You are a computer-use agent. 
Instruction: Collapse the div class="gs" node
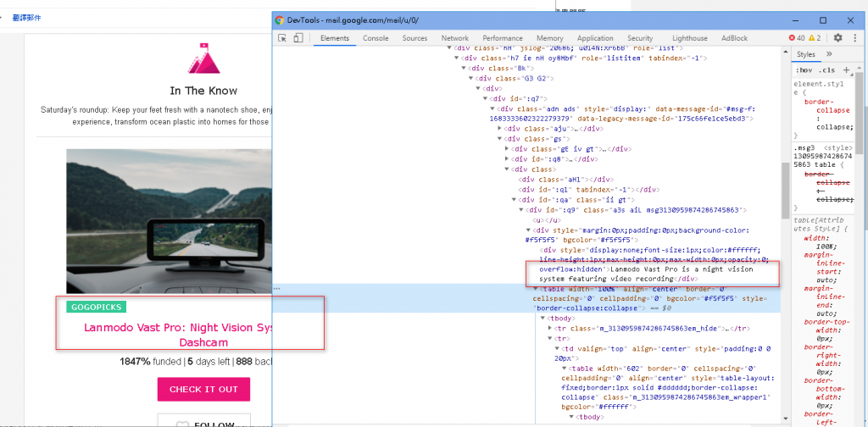[x=499, y=139]
